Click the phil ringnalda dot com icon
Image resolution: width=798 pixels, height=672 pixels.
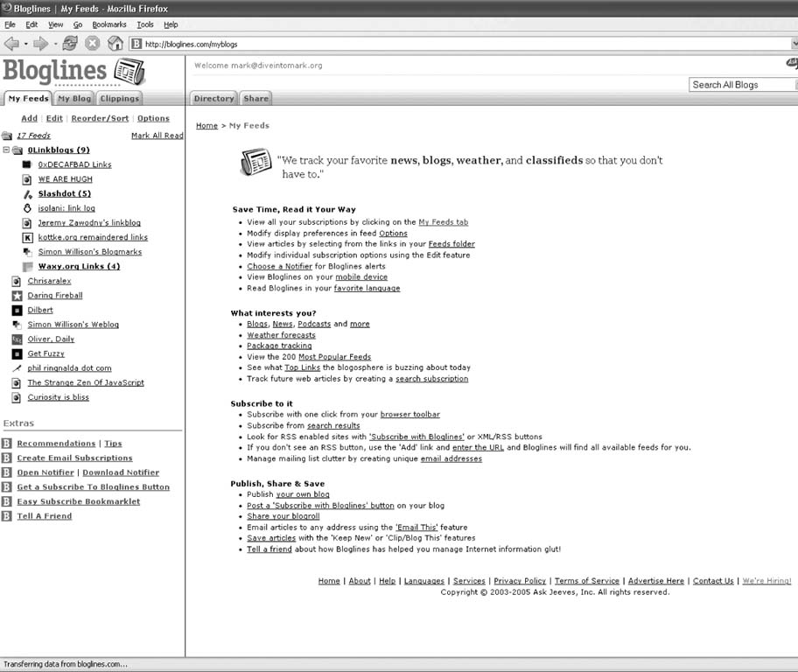click(17, 368)
